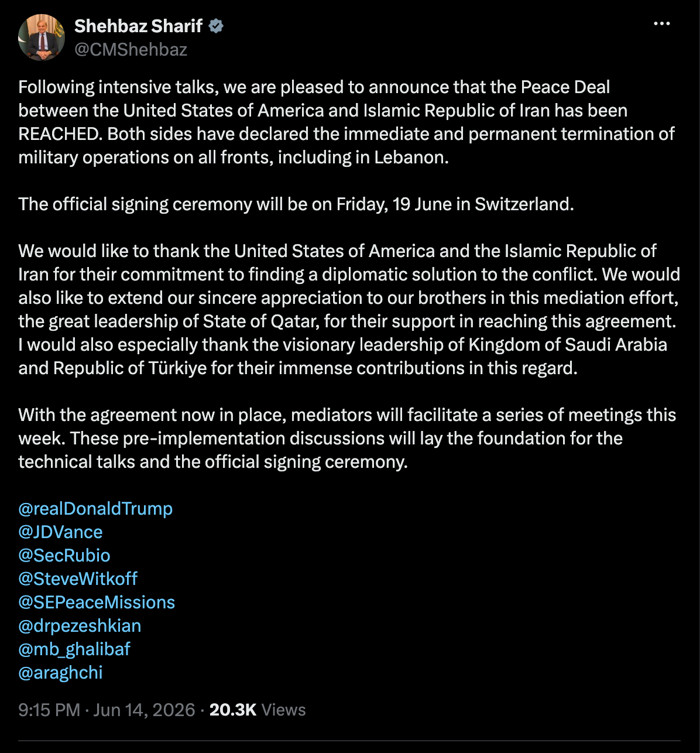Click the blue verified badge icon
700x753 pixels.
(216, 26)
